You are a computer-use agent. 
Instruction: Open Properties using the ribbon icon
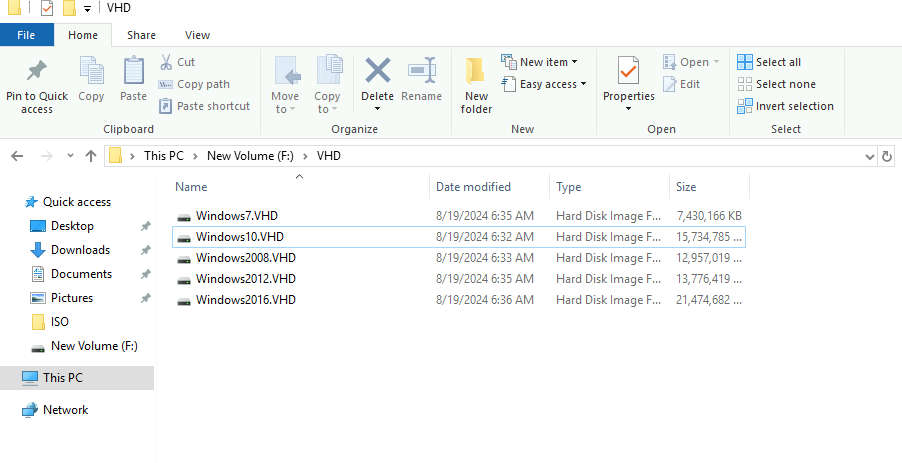(x=628, y=73)
